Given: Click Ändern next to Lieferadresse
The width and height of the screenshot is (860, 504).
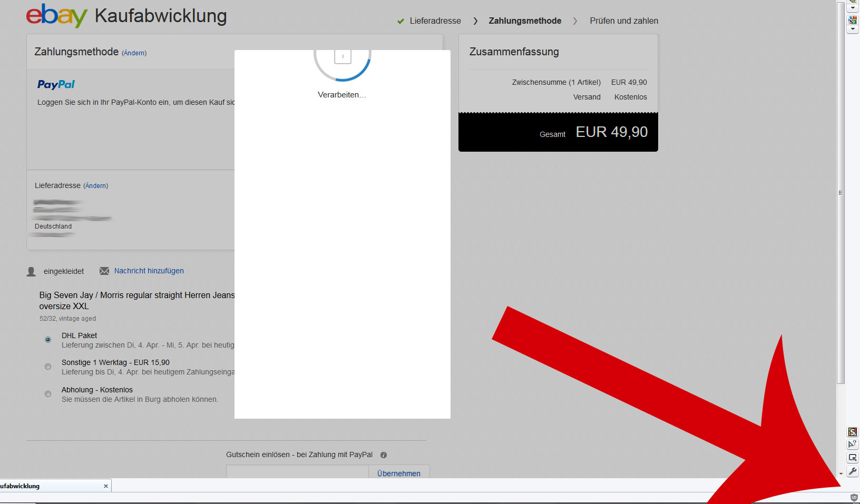Looking at the screenshot, I should pos(96,186).
